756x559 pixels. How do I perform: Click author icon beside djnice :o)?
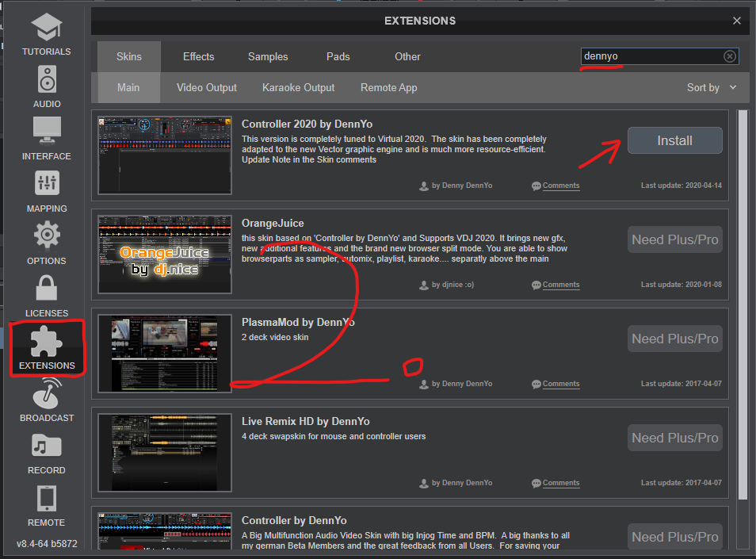click(424, 285)
